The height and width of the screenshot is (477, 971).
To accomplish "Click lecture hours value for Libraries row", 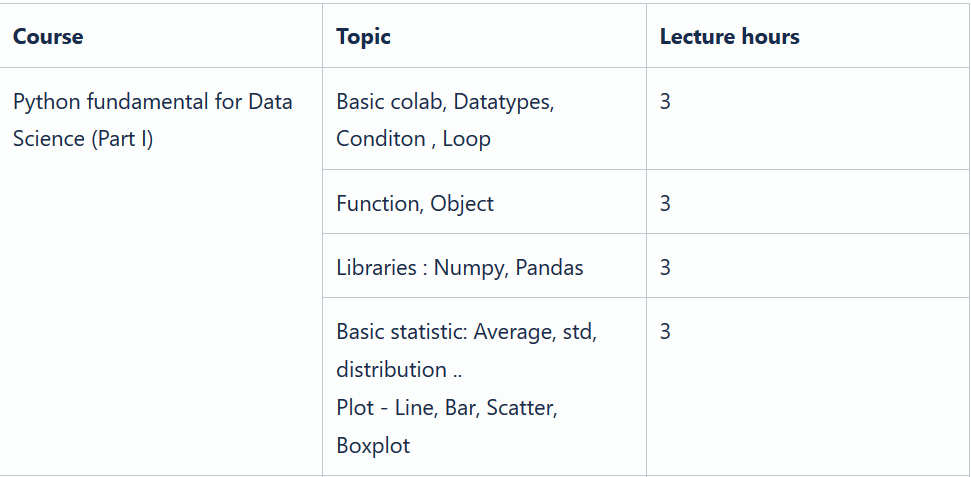I will click(x=665, y=268).
